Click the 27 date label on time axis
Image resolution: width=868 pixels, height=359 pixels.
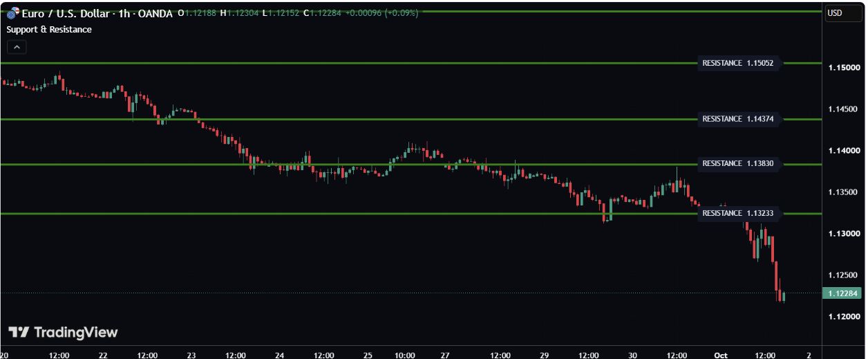pyautogui.click(x=445, y=355)
